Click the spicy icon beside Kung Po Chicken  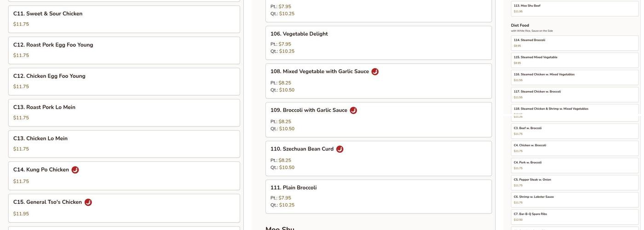click(x=75, y=170)
